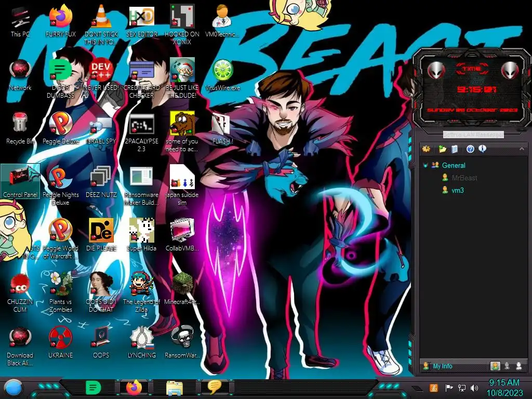Click the taskbar clock 9:15 AM

[x=504, y=388]
